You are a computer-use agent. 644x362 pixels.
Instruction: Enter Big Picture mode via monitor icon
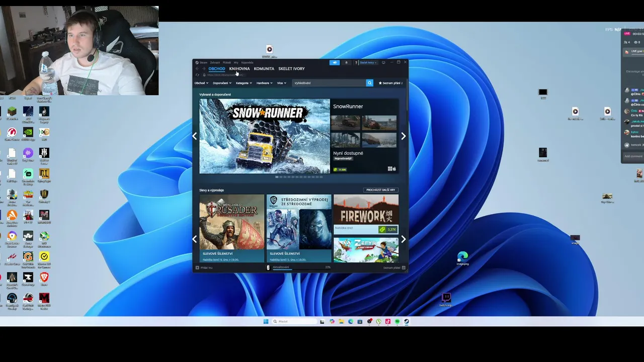(383, 62)
